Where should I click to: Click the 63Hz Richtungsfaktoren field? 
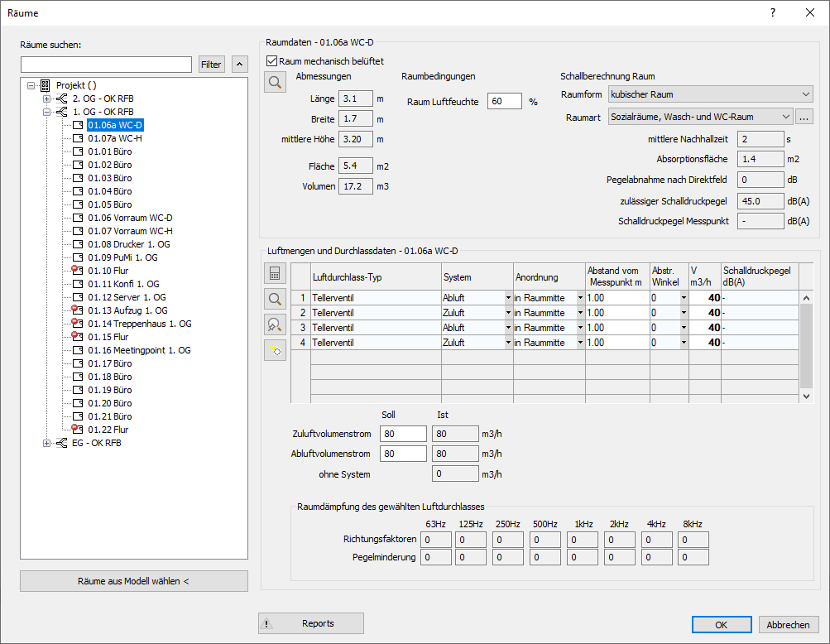click(435, 540)
